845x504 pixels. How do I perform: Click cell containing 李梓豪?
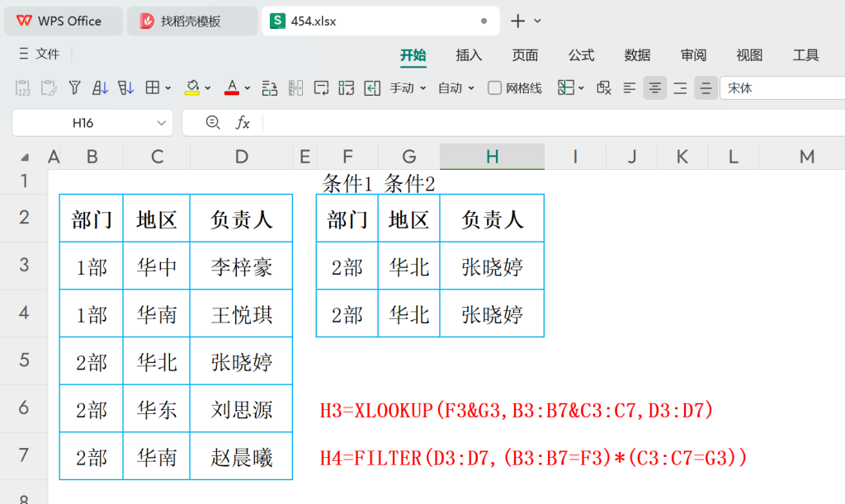242,266
